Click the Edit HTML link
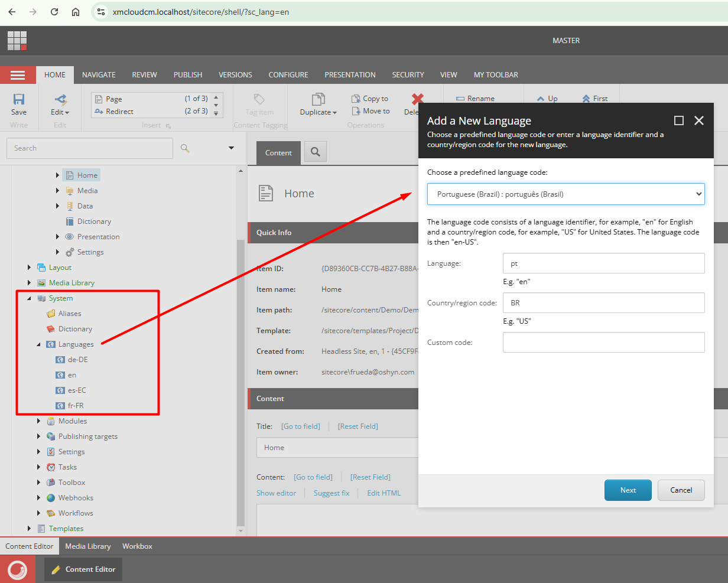The image size is (728, 583). click(x=383, y=493)
